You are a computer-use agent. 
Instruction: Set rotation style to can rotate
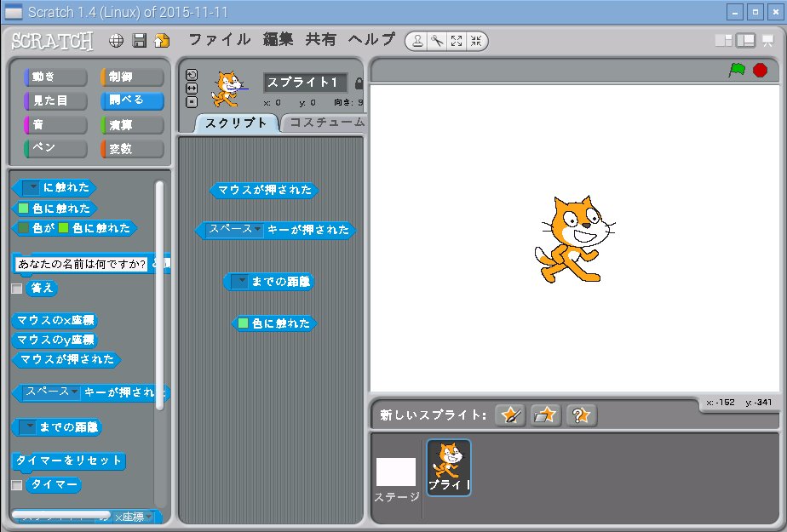192,75
